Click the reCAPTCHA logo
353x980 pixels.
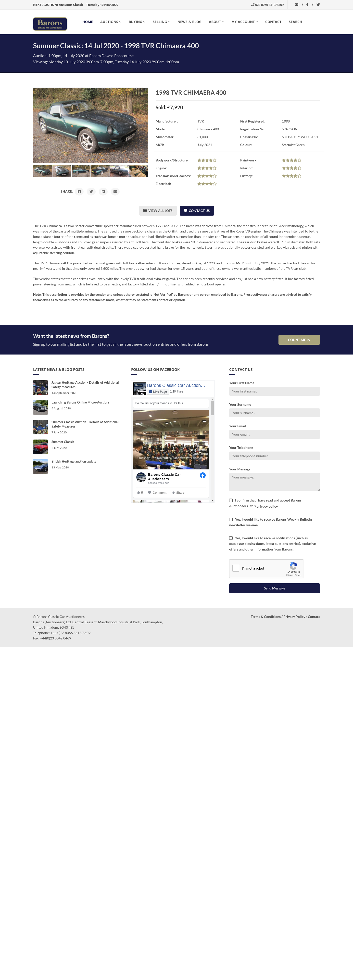[293, 566]
